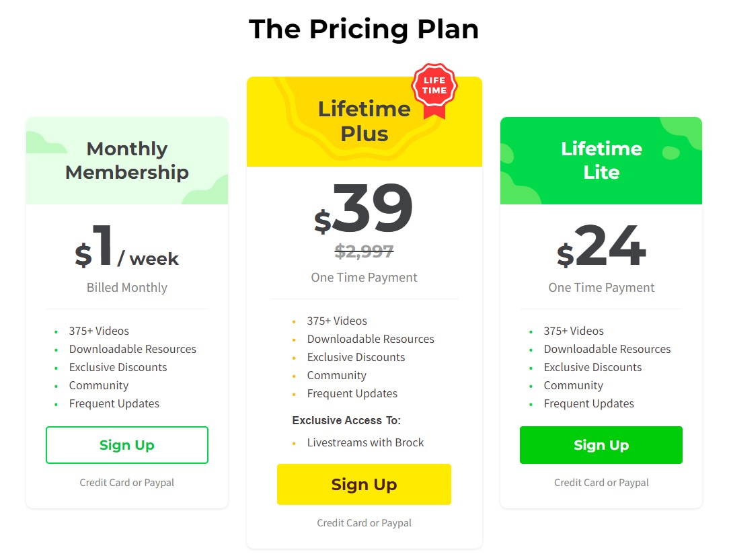Click the crossed-out $2,997 price

point(364,251)
